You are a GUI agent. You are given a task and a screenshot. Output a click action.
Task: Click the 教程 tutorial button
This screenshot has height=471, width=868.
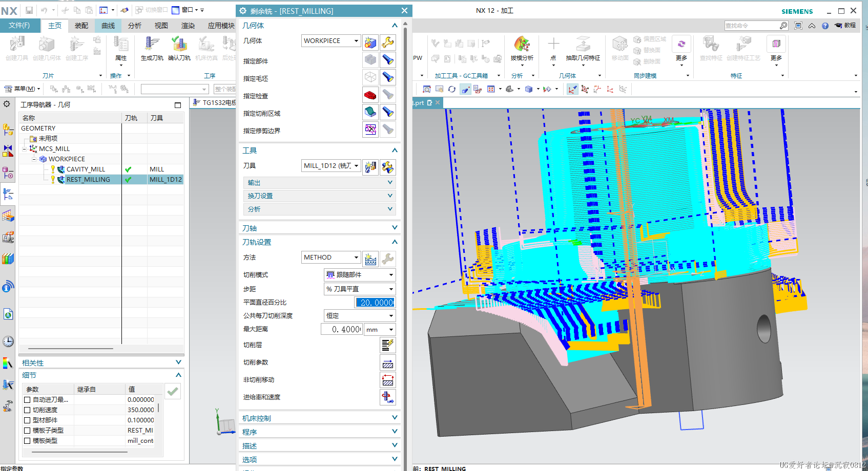point(845,26)
